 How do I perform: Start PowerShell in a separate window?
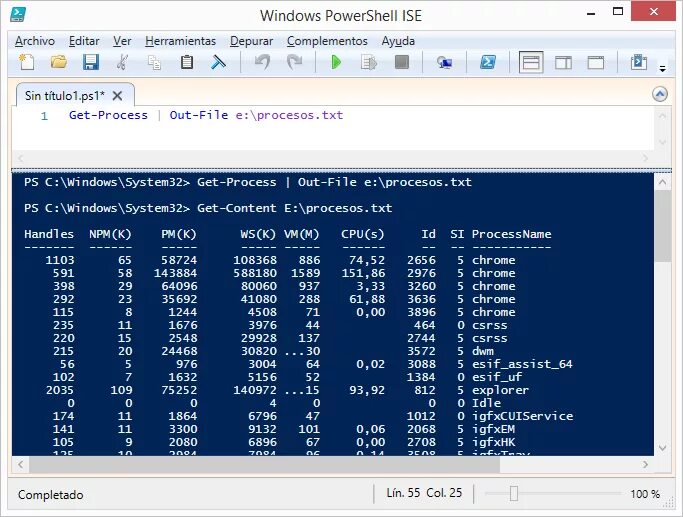point(488,62)
